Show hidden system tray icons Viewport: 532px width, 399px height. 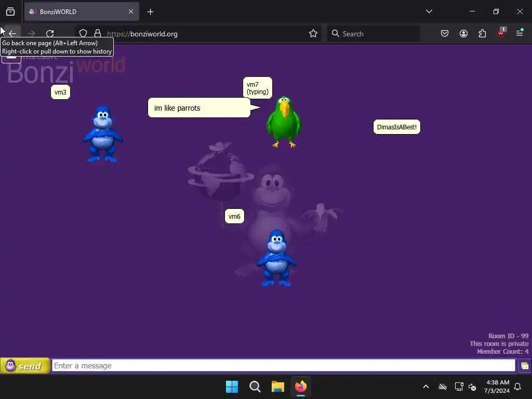tap(426, 387)
